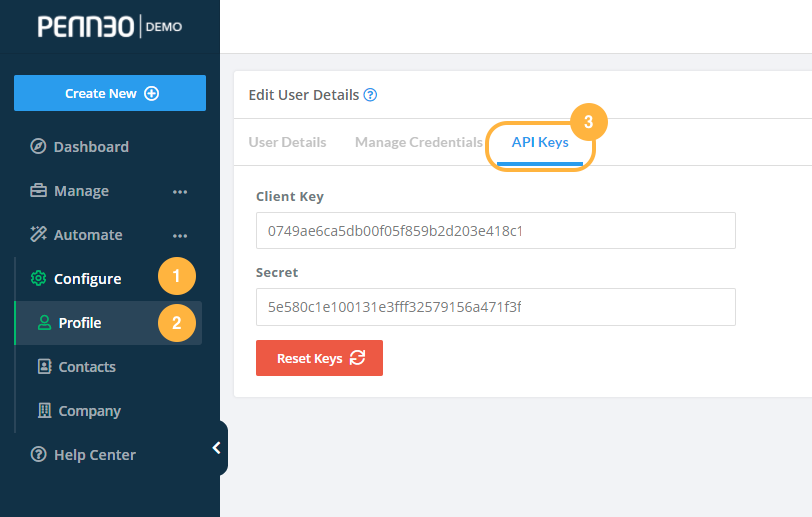The width and height of the screenshot is (812, 517).
Task: Click the Penneo DEMO logo
Action: (x=110, y=26)
